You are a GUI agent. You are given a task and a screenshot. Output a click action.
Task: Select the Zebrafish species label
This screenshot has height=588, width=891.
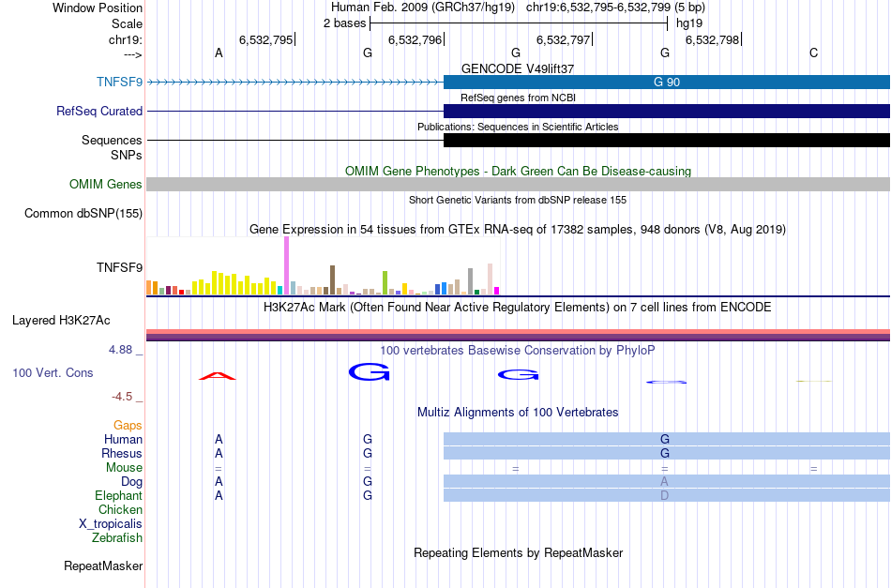117,537
